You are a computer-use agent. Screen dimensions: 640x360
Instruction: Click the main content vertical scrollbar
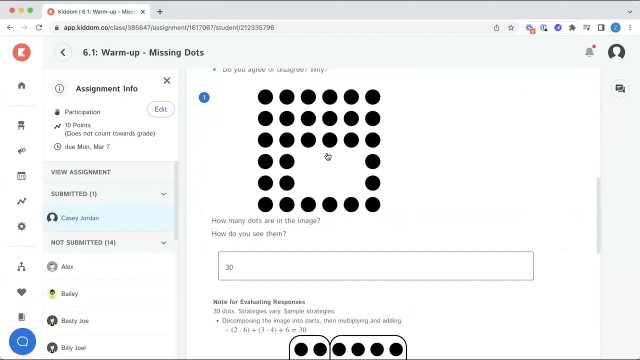point(598,216)
